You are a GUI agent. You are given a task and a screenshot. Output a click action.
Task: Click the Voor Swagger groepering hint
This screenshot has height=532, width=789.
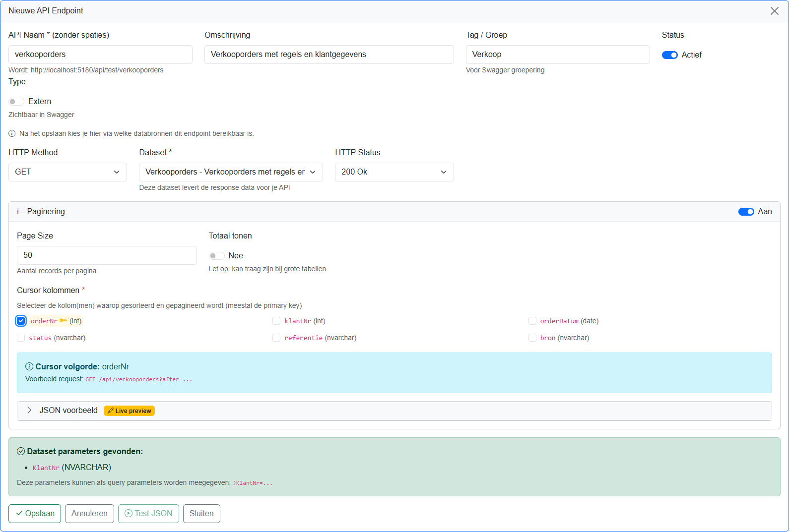pos(505,70)
